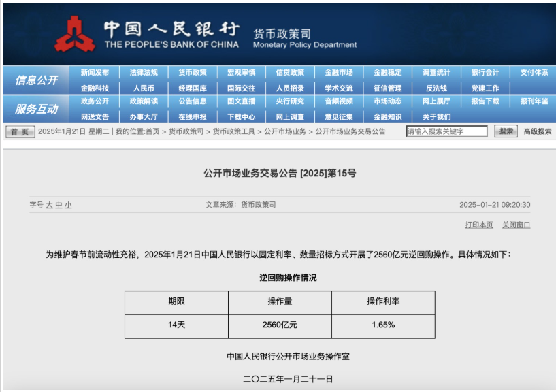The height and width of the screenshot is (392, 558).
Task: Open 高级搜索 advanced search
Action: (x=538, y=131)
